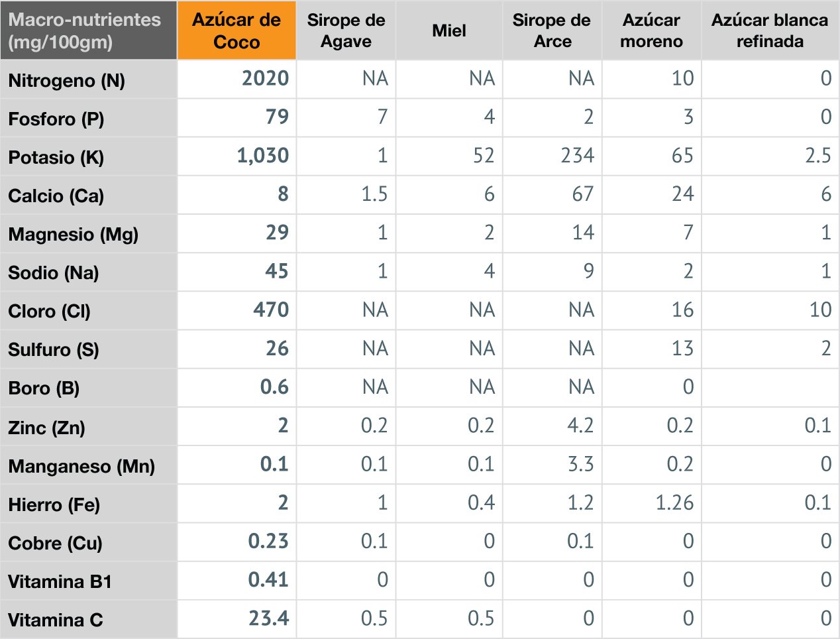Select the Nitrogeno (N) row label

(66, 80)
